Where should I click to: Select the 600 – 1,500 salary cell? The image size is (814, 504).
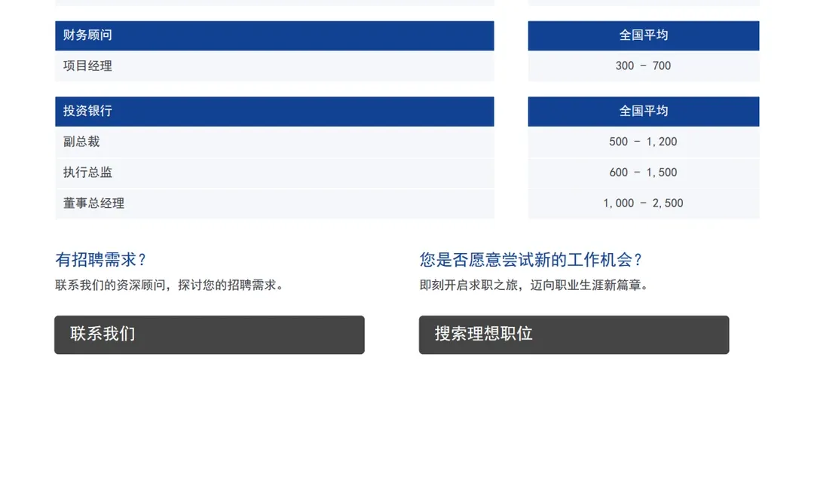click(643, 172)
